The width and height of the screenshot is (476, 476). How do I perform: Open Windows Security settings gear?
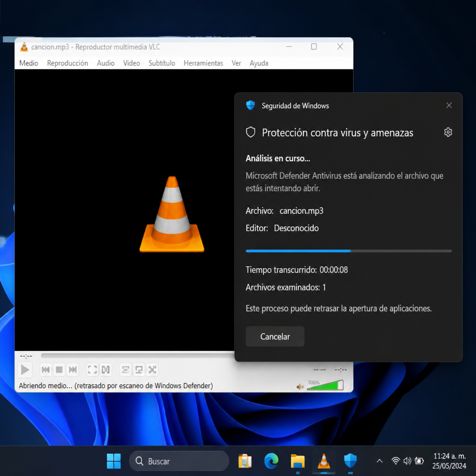[448, 132]
